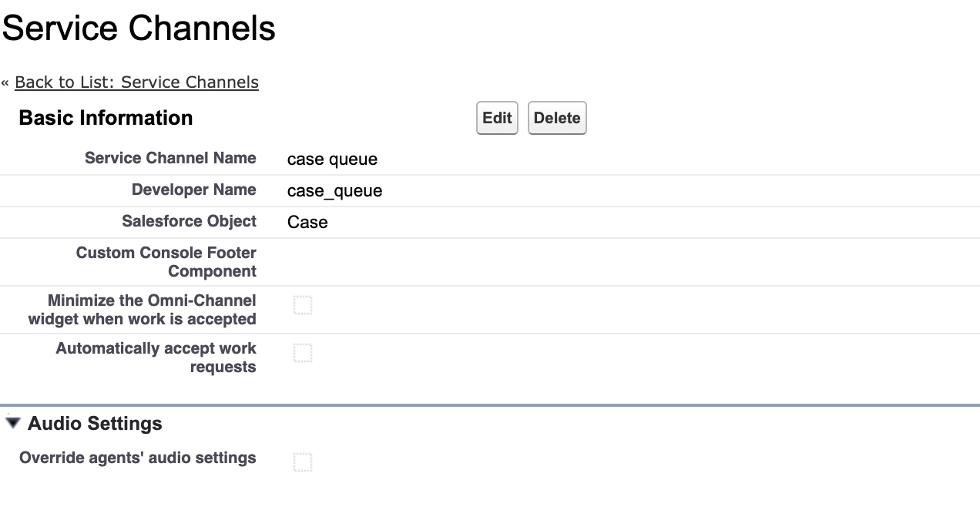
Task: Click the Basic Information section heading
Action: tap(106, 118)
